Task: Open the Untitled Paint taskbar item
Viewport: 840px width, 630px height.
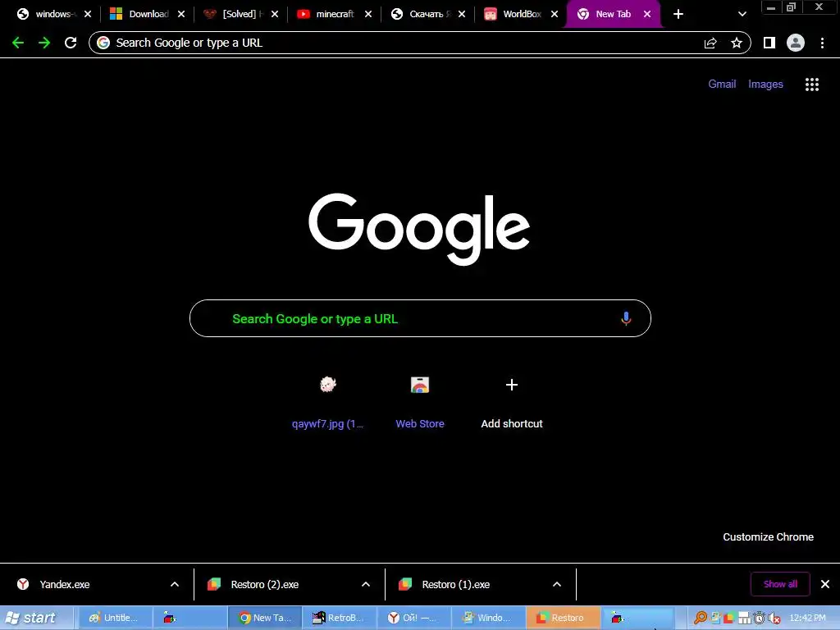Action: coord(116,618)
